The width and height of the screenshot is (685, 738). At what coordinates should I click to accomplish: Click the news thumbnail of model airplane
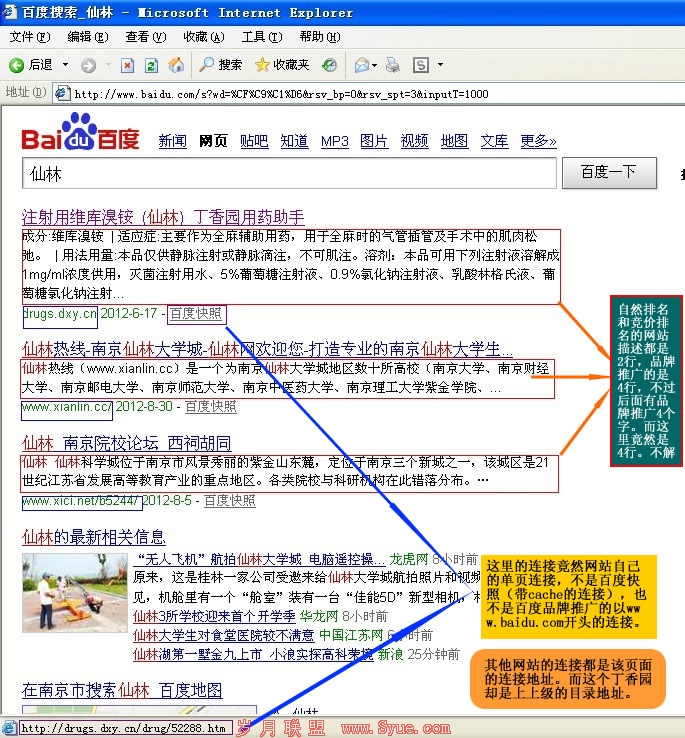[75, 593]
